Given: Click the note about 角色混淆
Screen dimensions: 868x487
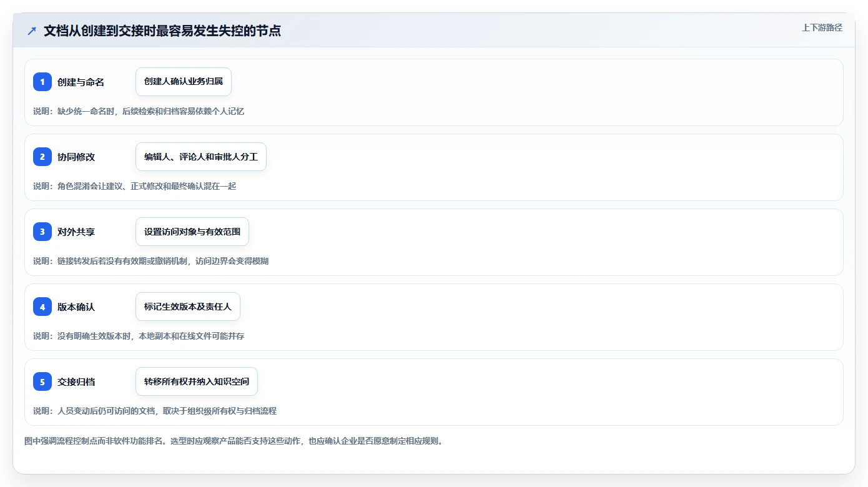Looking at the screenshot, I should tap(134, 186).
